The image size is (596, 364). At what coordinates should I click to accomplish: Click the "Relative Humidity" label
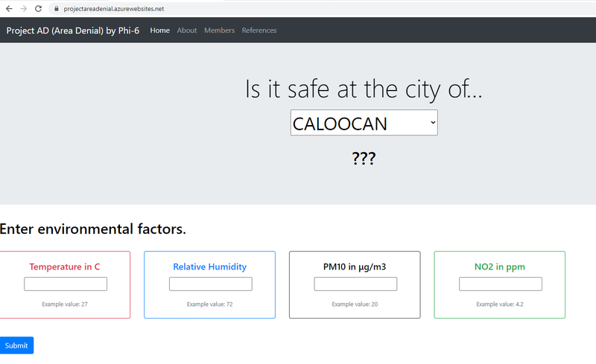210,266
